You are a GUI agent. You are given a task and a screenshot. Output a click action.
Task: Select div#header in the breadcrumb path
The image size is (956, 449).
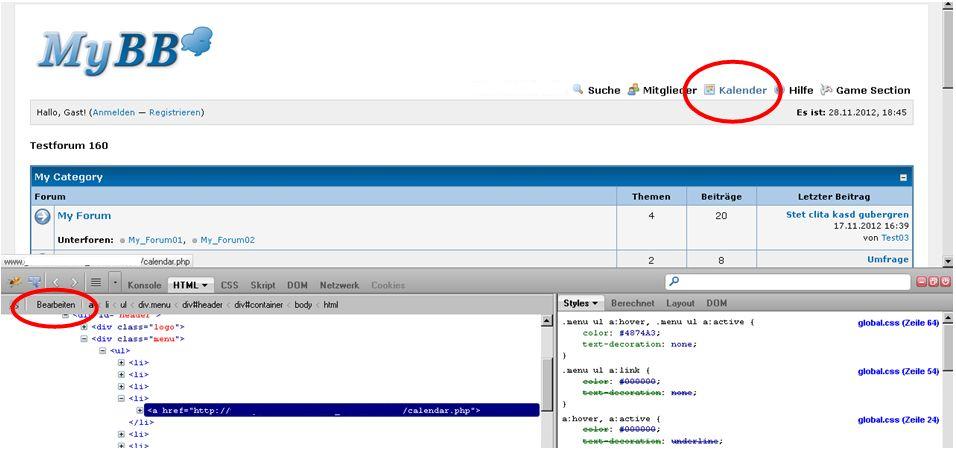pos(200,304)
